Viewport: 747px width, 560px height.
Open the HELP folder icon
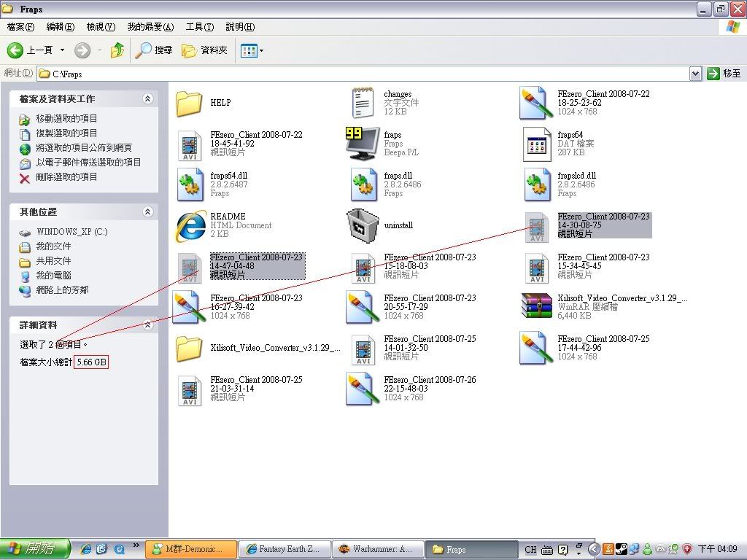coord(189,104)
